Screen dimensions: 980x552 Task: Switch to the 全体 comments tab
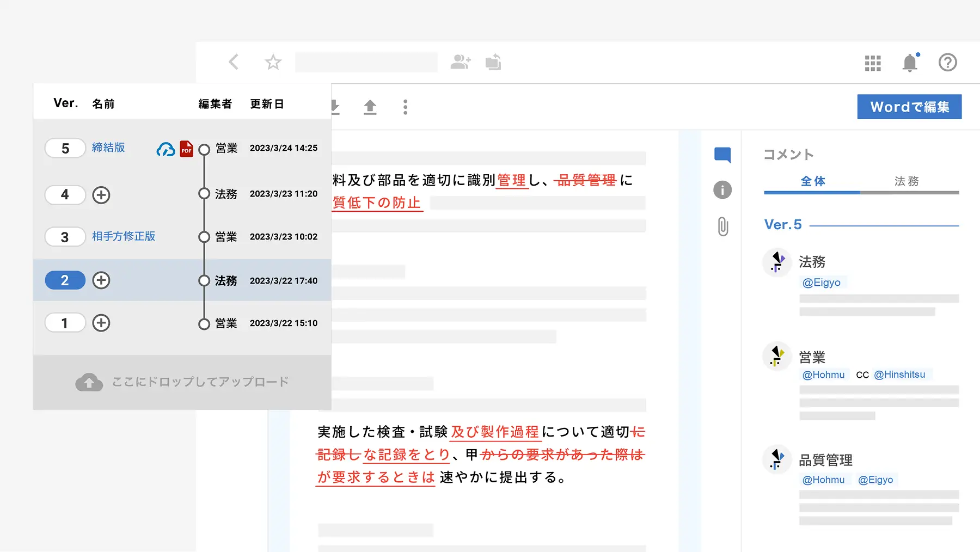[812, 181]
